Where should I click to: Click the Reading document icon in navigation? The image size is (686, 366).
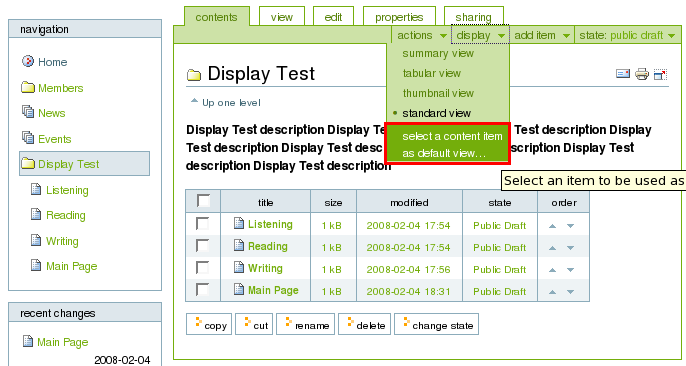pos(36,214)
